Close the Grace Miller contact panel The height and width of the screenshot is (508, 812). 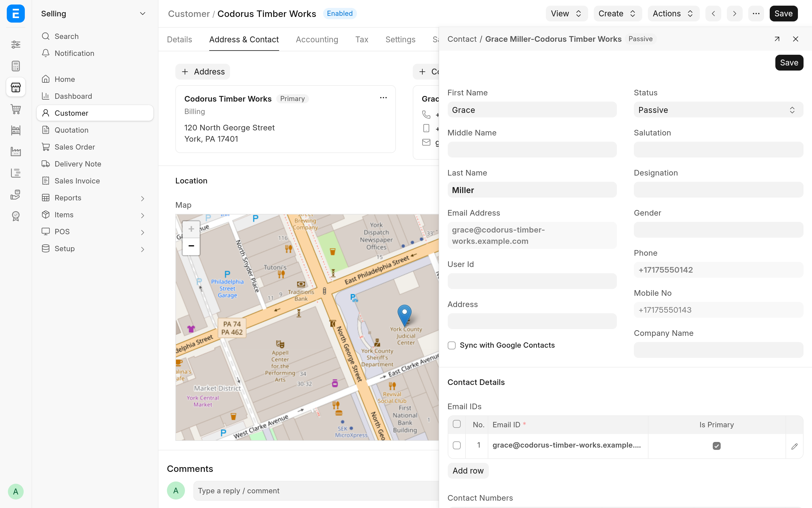tap(796, 39)
